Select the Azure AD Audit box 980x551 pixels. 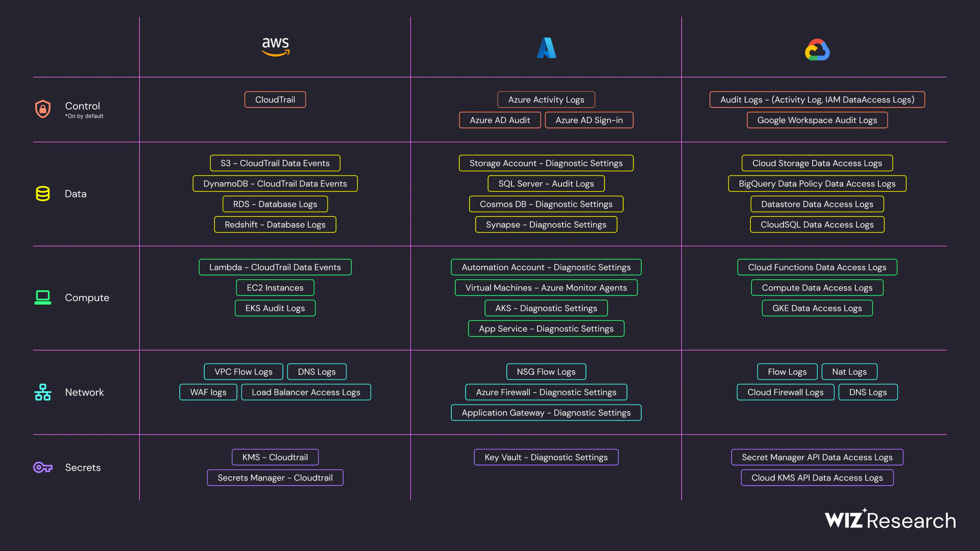(500, 120)
